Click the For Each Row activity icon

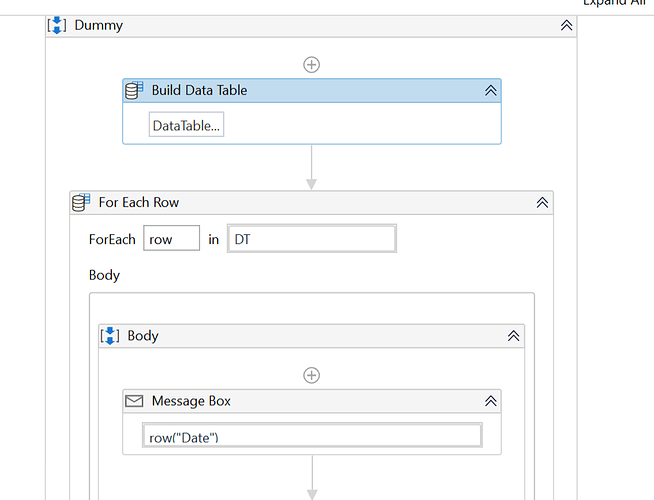pos(81,202)
